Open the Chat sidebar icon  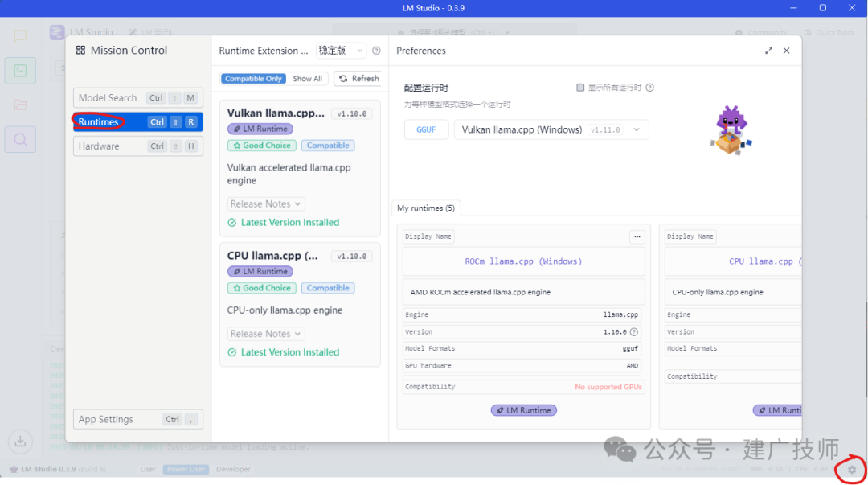coord(20,36)
